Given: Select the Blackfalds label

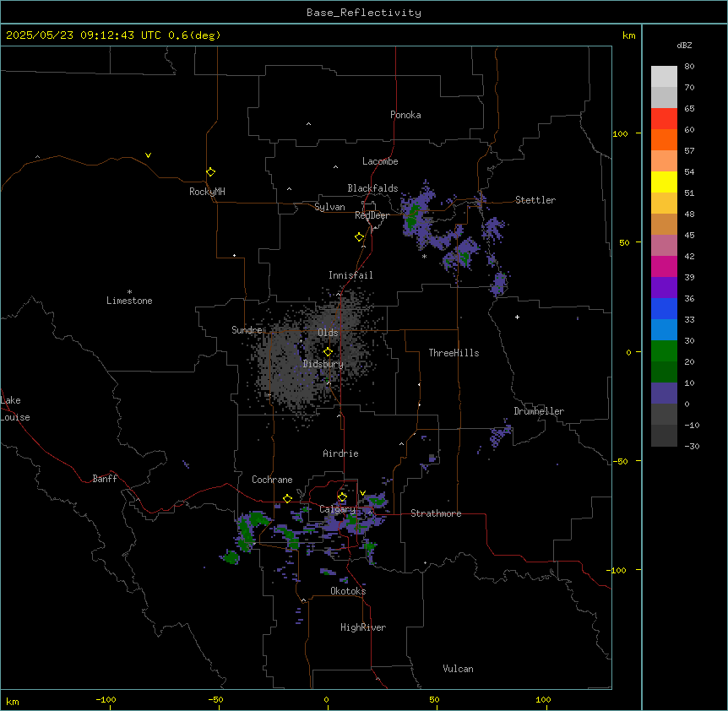Looking at the screenshot, I should [372, 188].
